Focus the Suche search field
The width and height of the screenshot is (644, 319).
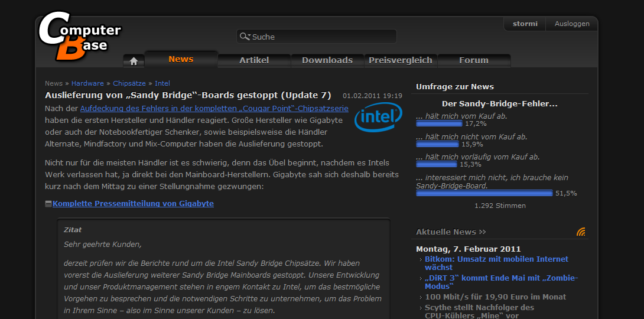pyautogui.click(x=316, y=37)
